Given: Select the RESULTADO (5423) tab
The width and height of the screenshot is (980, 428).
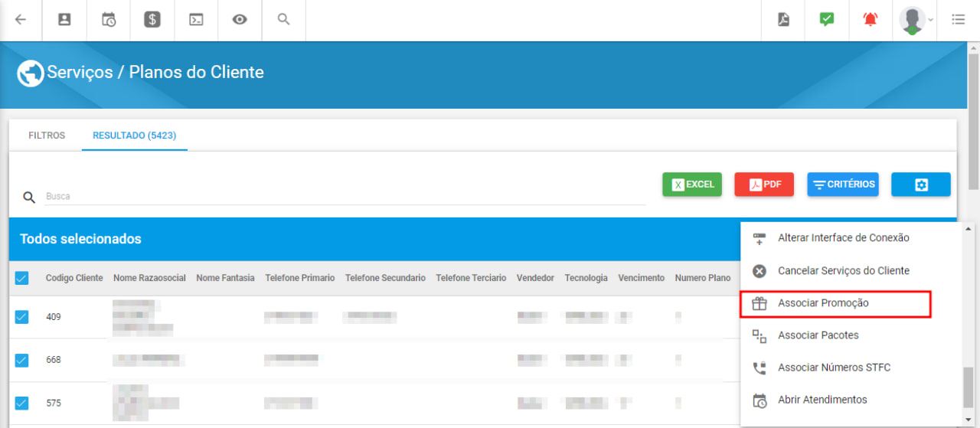Looking at the screenshot, I should click(x=135, y=136).
